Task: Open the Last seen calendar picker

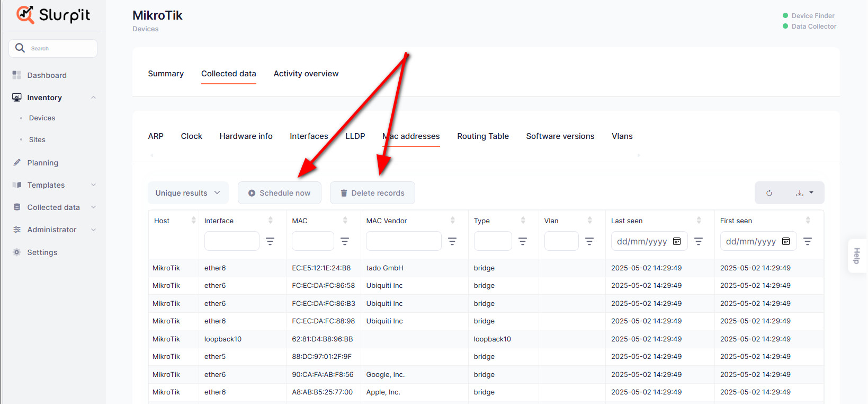Action: [x=677, y=241]
